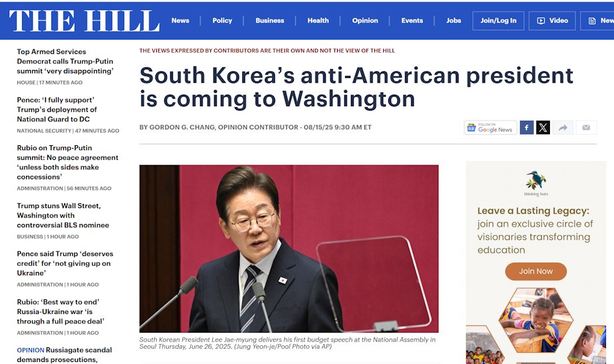Click the Lee Jae-myung article photo
This screenshot has height=364, width=614.
point(288,249)
